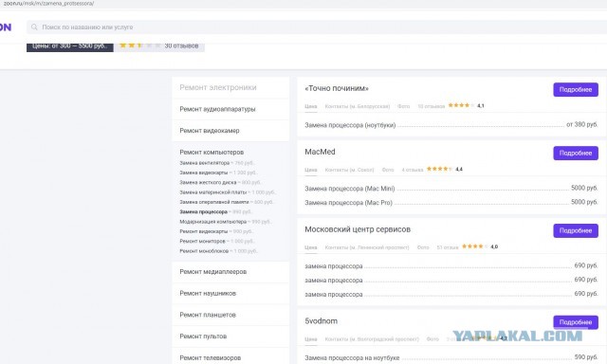Open Фото tab in MacMed card

coord(388,170)
